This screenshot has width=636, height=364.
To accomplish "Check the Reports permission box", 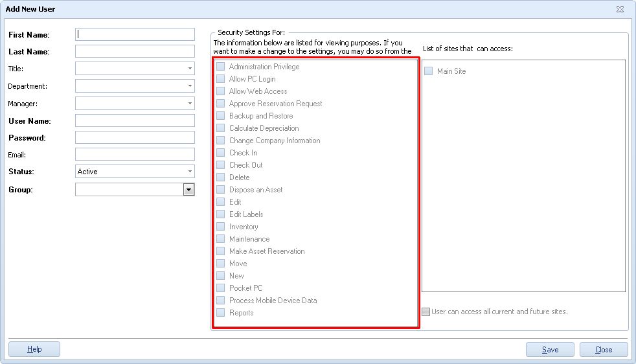I will click(x=221, y=313).
